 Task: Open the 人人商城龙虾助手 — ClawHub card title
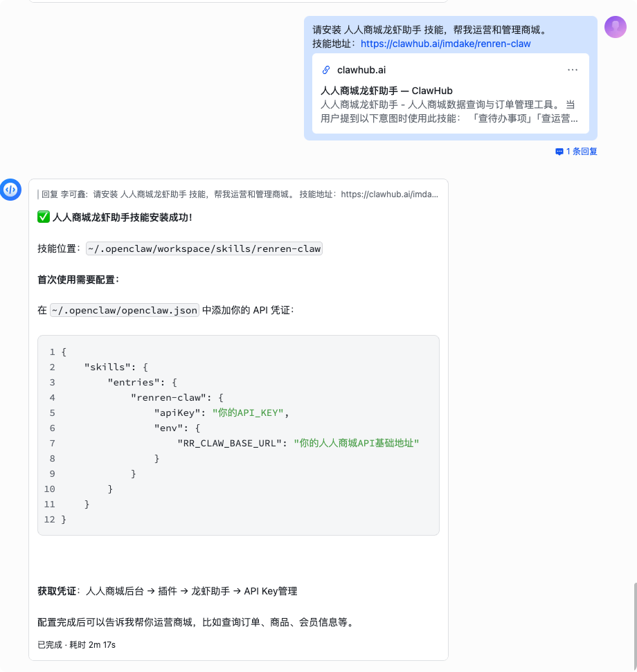tap(386, 91)
